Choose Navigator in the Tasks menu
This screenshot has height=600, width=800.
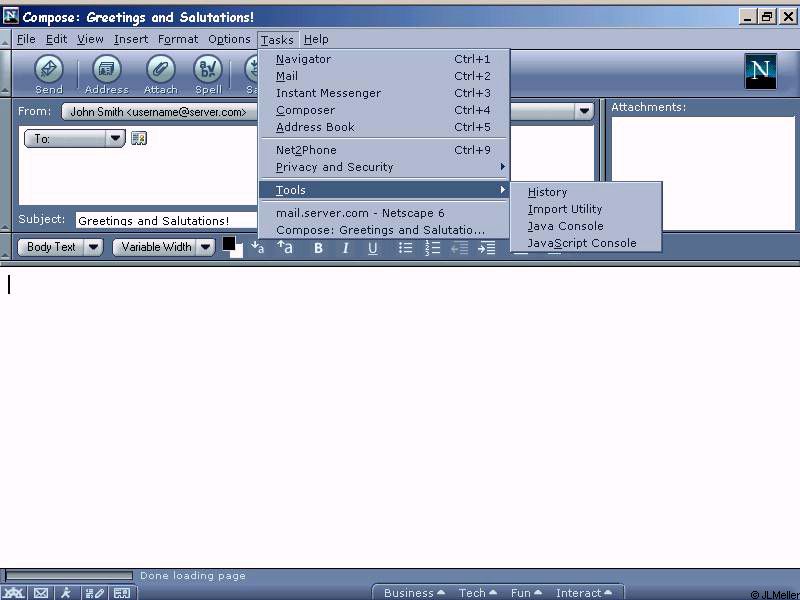[384, 59]
